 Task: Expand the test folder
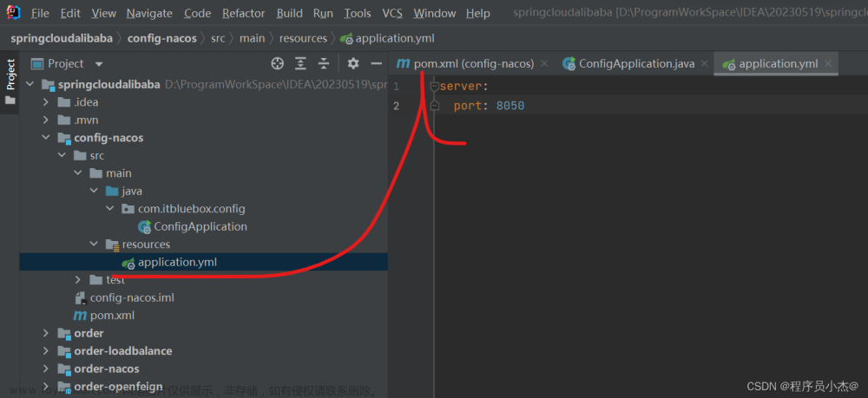pos(78,280)
